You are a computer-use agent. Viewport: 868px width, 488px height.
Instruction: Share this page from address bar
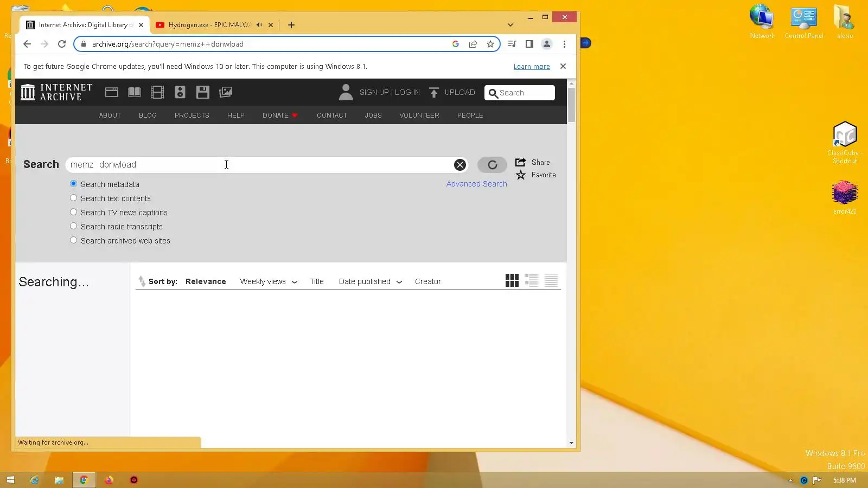473,44
